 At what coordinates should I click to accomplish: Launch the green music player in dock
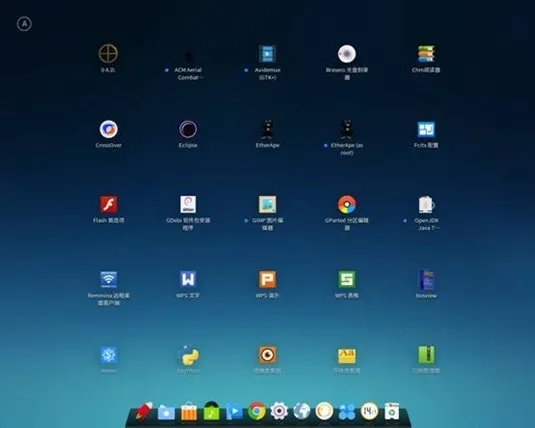[x=211, y=411]
